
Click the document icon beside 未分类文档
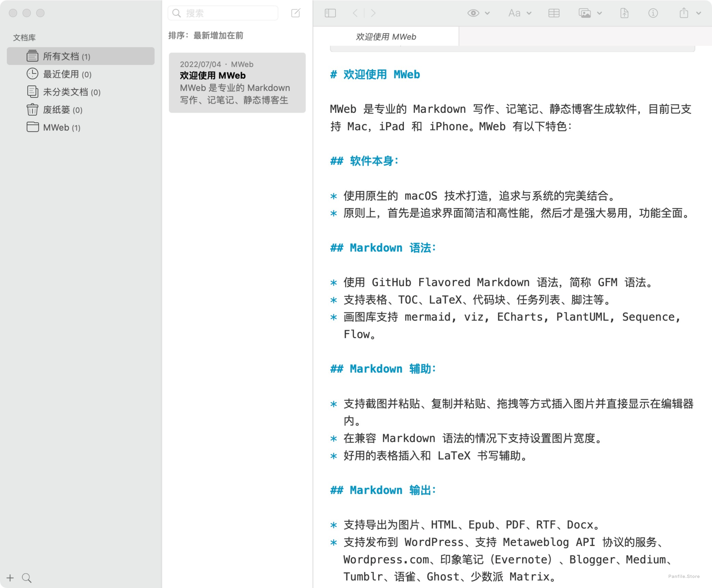pos(32,91)
